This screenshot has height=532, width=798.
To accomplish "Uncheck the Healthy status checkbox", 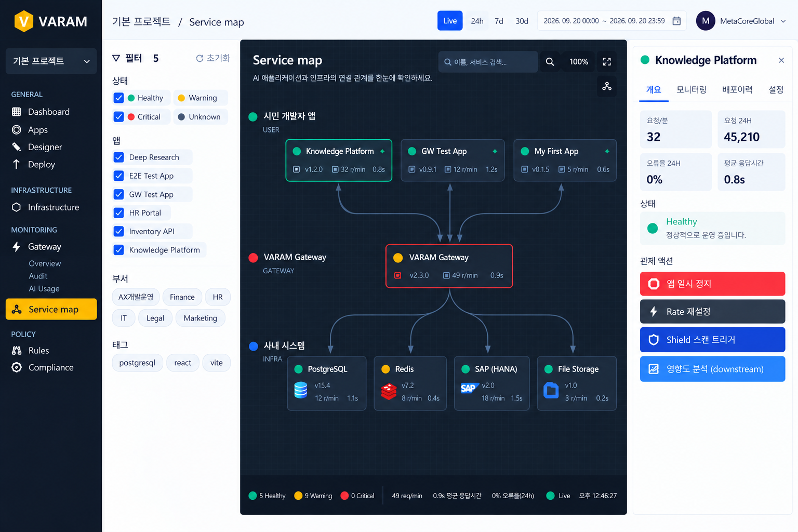I will click(118, 98).
